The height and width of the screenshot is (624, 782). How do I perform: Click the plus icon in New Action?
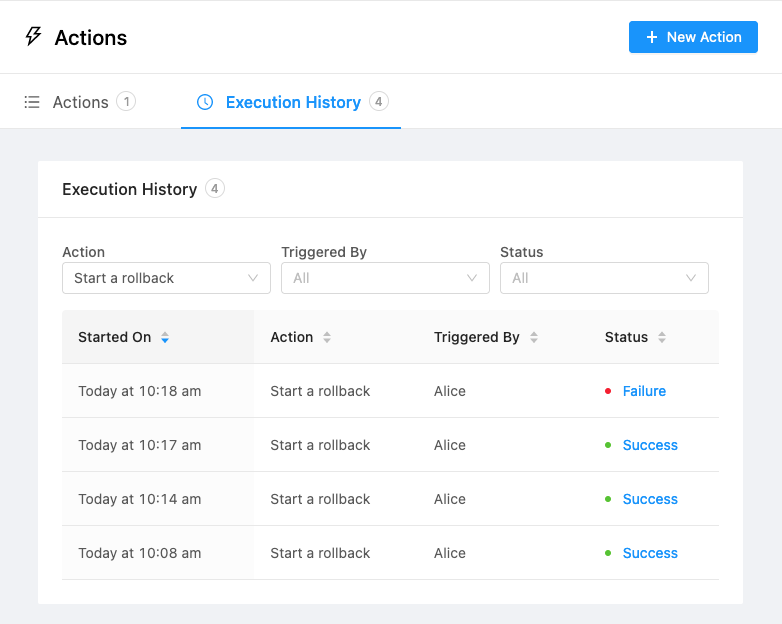click(651, 37)
